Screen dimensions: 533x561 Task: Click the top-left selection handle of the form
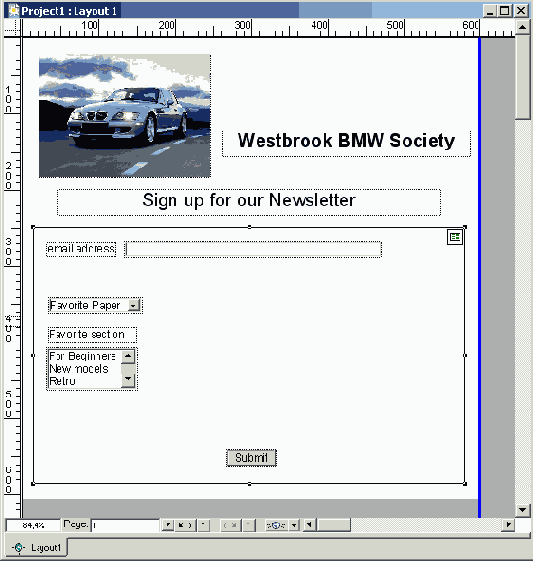pos(33,227)
